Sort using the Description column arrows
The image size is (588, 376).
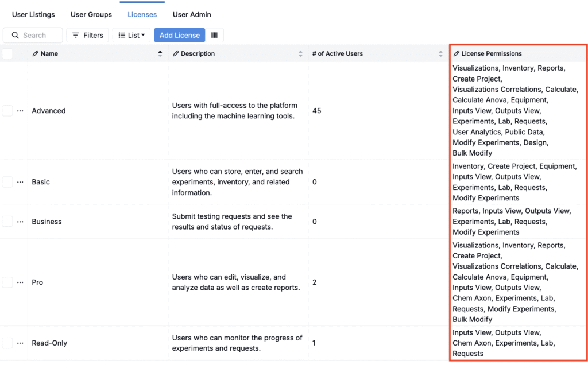click(300, 53)
